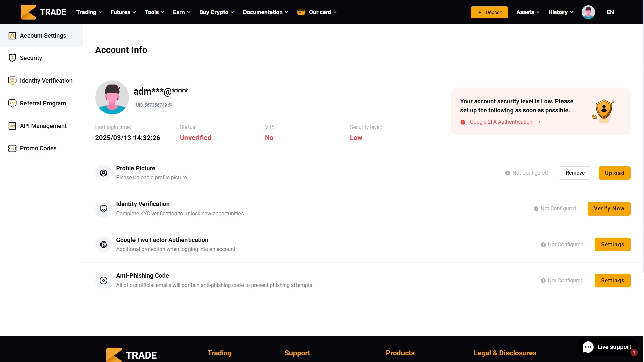Click the Deposit button
The height and width of the screenshot is (362, 644).
point(489,12)
